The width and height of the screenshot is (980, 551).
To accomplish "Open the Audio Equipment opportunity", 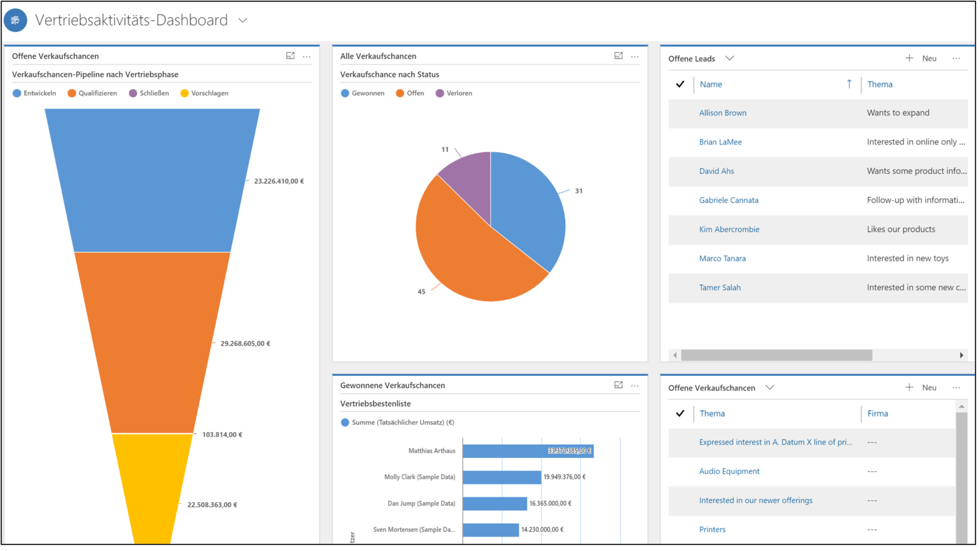I will pos(729,471).
